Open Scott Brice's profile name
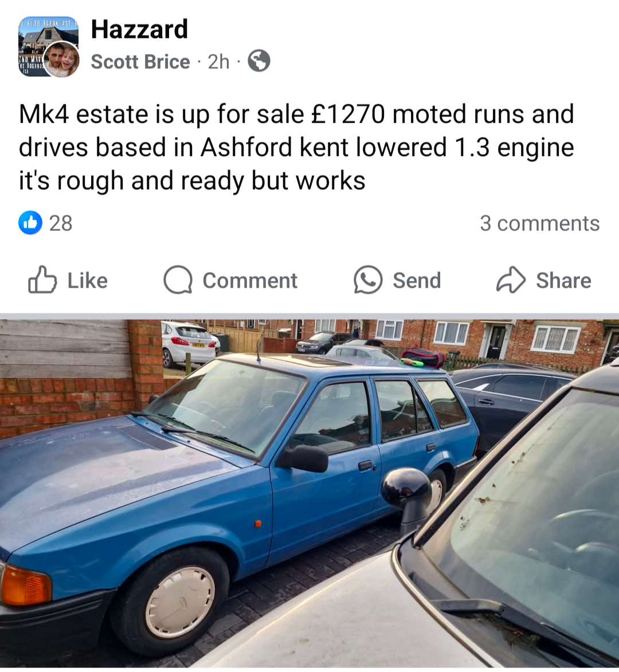This screenshot has width=619, height=672. coord(140,62)
